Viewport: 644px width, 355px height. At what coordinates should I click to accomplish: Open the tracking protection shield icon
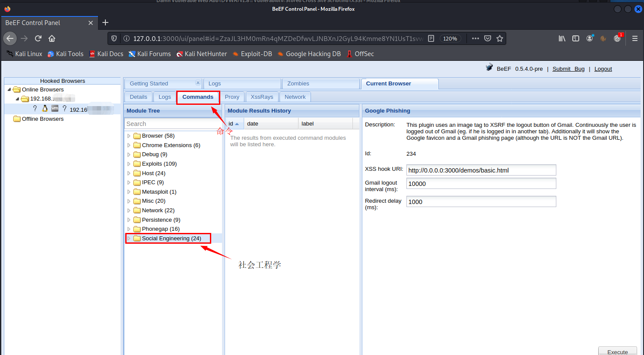(114, 38)
